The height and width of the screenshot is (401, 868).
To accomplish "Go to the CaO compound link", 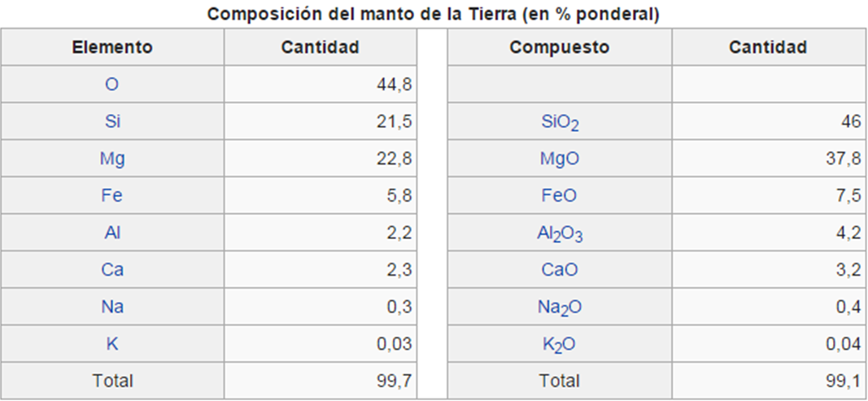I will click(x=560, y=270).
